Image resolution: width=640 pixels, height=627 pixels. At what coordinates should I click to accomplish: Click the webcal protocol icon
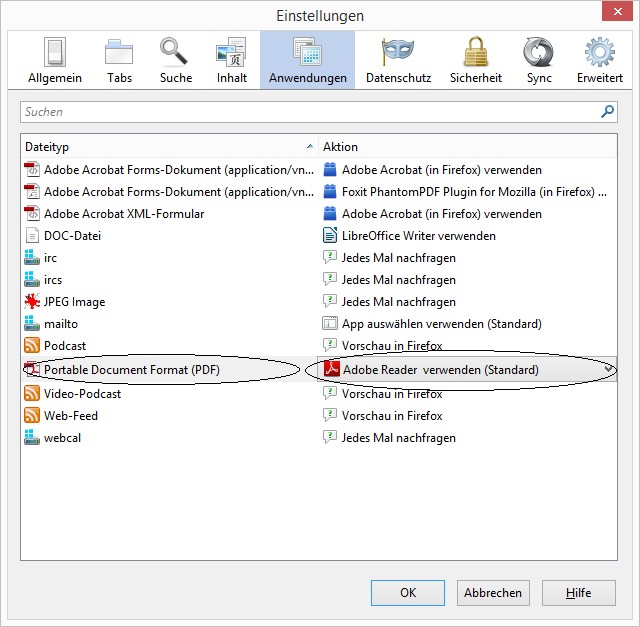pyautogui.click(x=32, y=437)
